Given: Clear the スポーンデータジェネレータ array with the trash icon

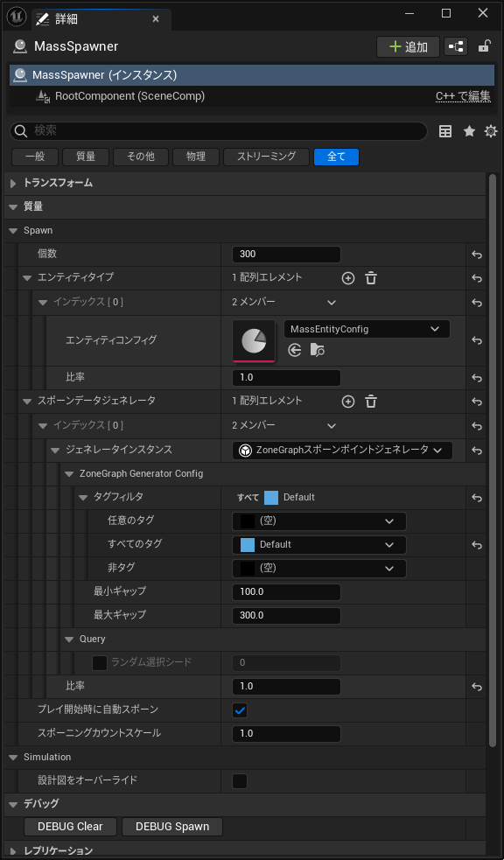Looking at the screenshot, I should 371,402.
